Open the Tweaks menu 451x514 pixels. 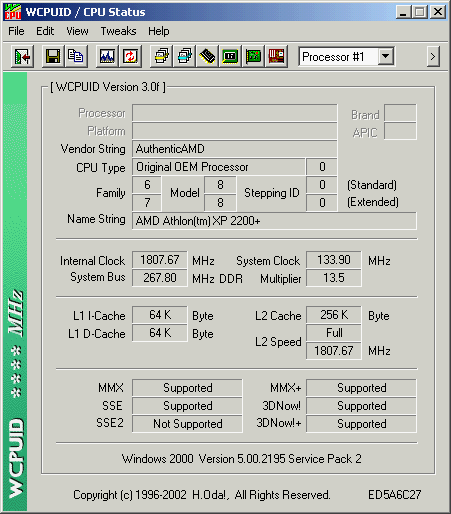(x=118, y=31)
